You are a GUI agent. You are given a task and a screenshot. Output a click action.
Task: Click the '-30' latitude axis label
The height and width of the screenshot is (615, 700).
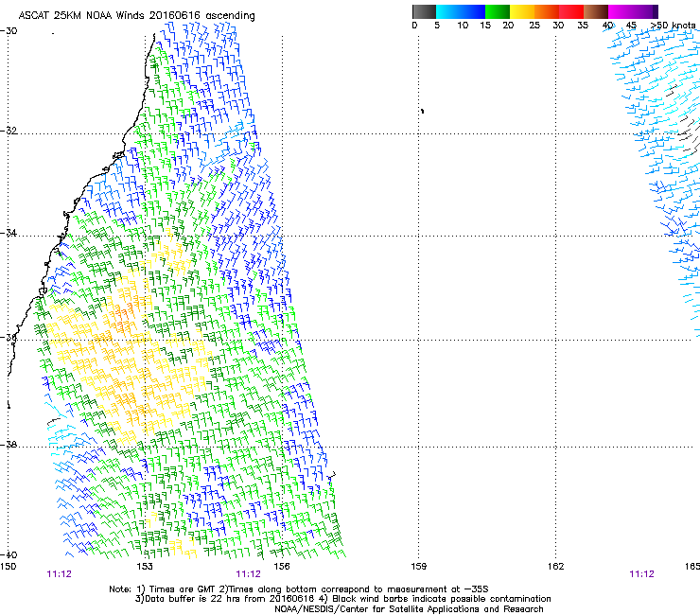9,31
